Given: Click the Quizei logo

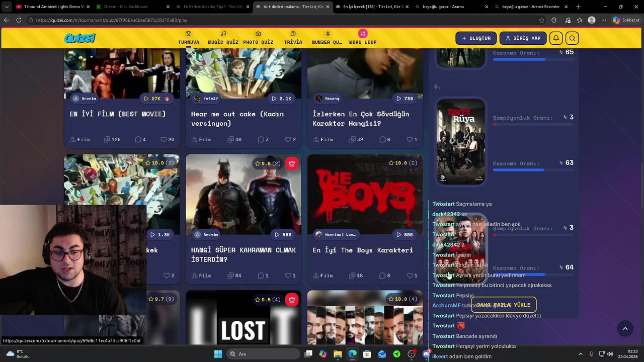Looking at the screenshot, I should coord(80,38).
